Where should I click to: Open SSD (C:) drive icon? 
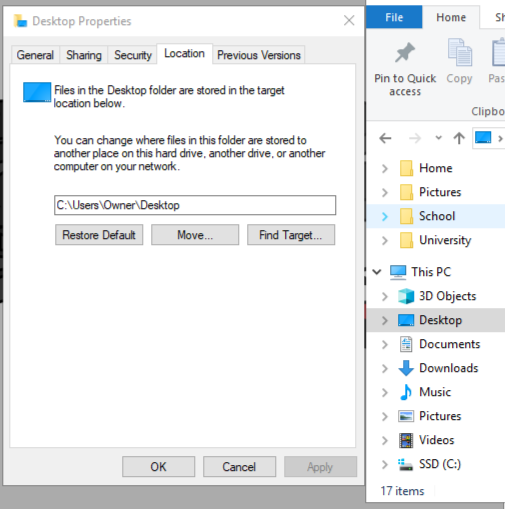click(406, 464)
